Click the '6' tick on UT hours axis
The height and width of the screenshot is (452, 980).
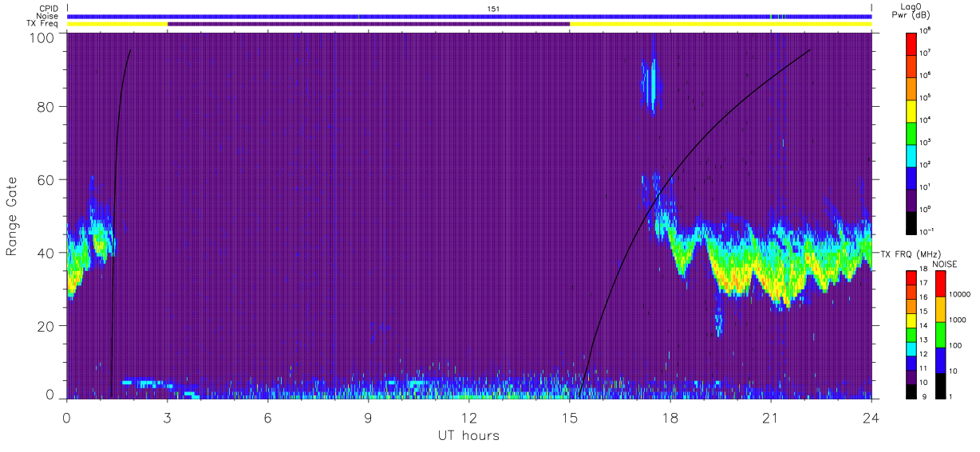268,416
